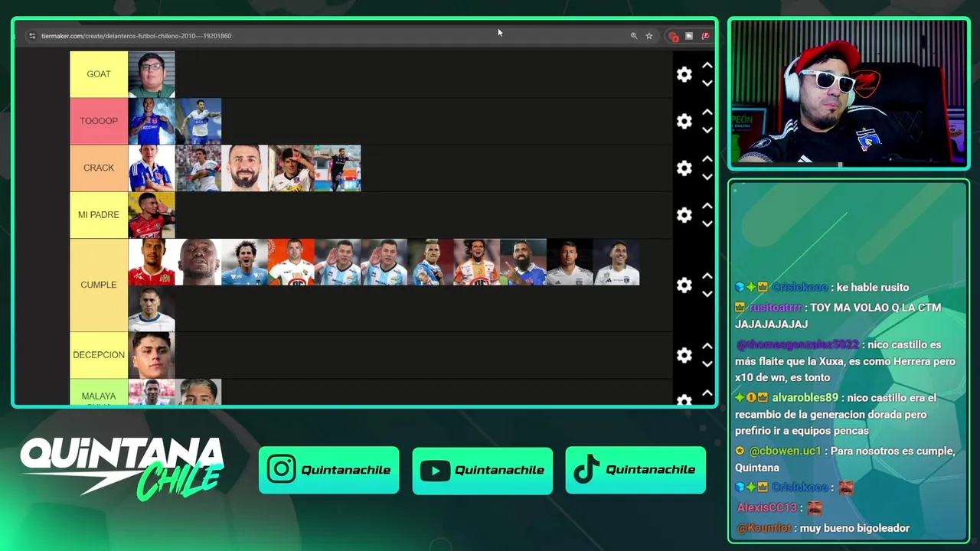Image resolution: width=980 pixels, height=551 pixels.
Task: Select the CRACK tier orange label
Action: 99,168
